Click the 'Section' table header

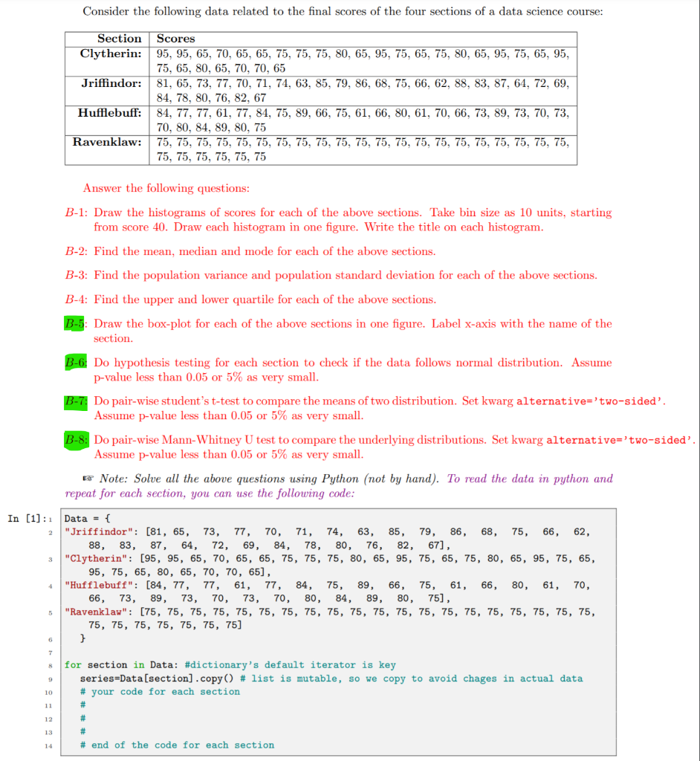(x=120, y=39)
